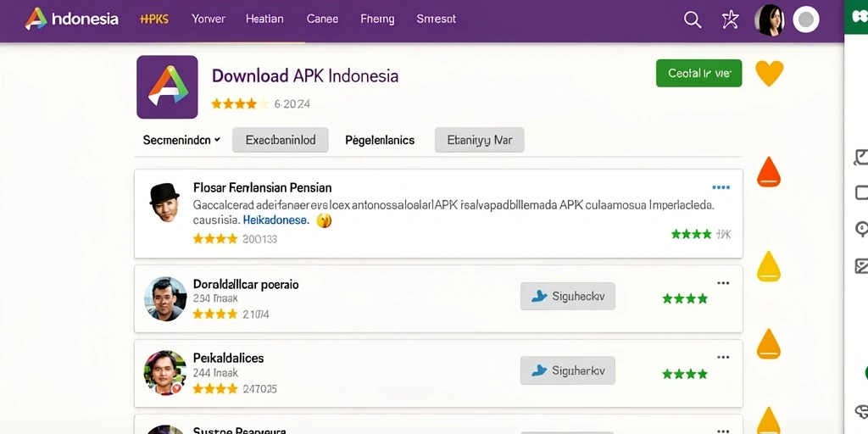Click the edit icon in right sidebar
This screenshot has height=434, width=868.
(x=861, y=159)
